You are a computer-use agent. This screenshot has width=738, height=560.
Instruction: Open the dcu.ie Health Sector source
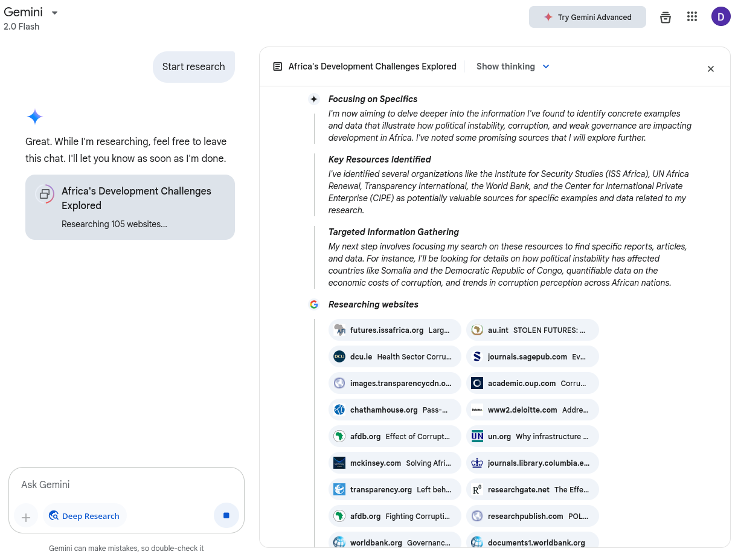tap(395, 356)
